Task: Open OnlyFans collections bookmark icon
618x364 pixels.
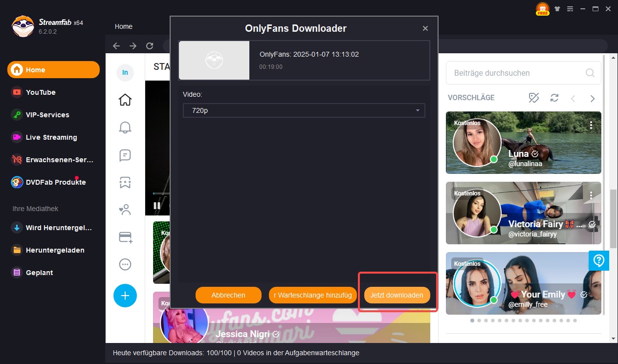Action: tap(125, 183)
